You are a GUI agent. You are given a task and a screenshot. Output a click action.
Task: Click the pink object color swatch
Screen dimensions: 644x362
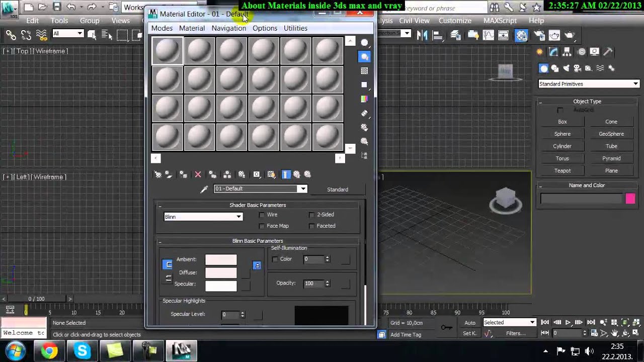(630, 199)
